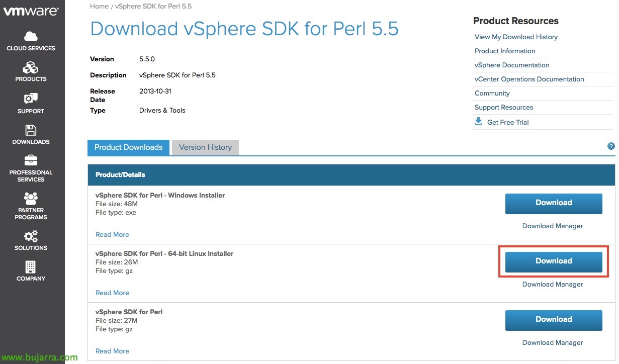Open the Company building icon

coord(31,267)
